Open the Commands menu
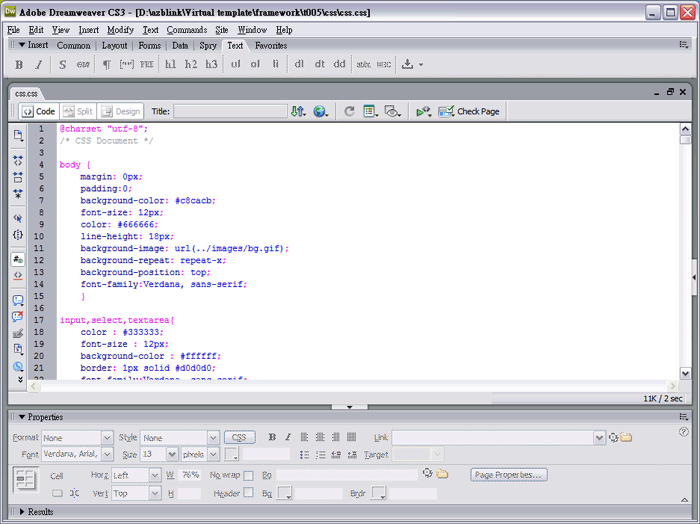 (x=187, y=30)
